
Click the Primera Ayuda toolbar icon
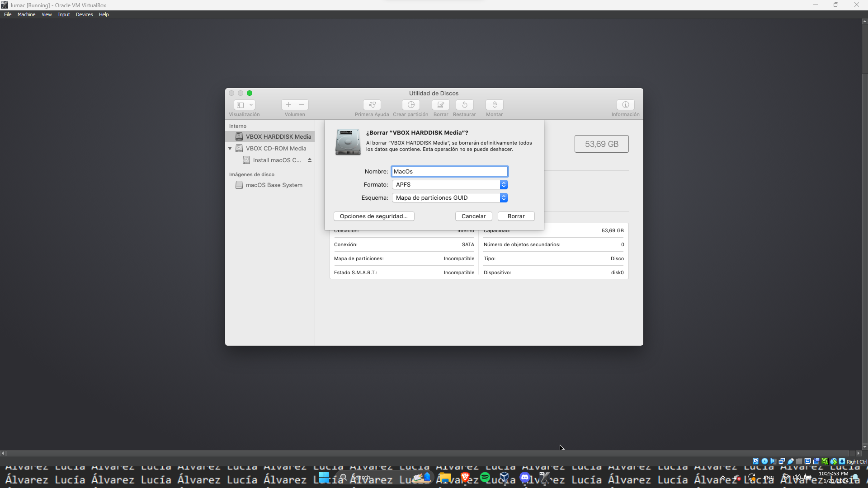point(372,105)
